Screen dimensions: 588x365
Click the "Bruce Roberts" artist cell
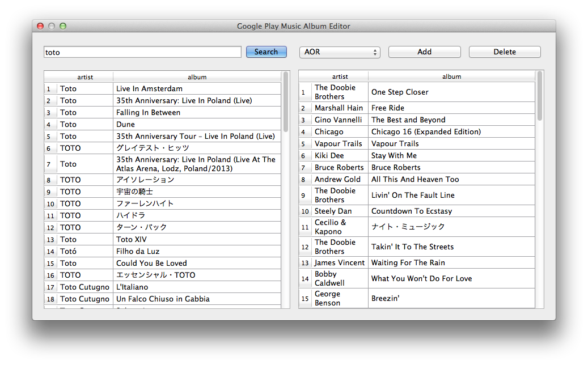point(340,168)
